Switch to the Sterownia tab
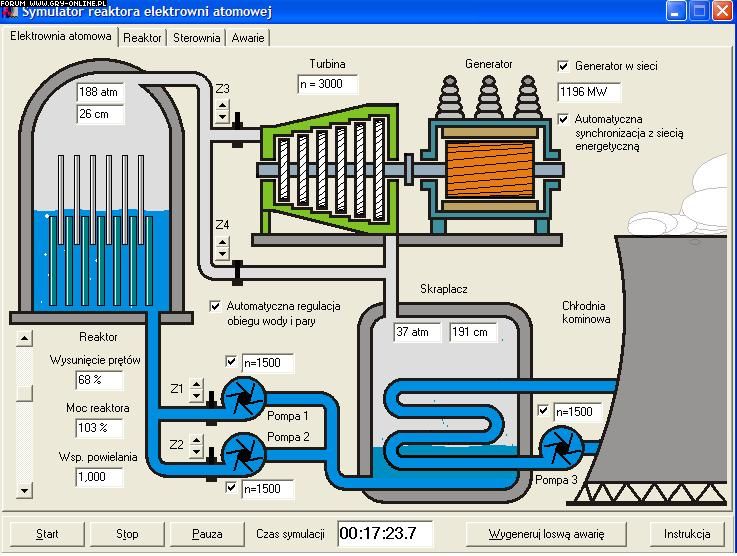The image size is (737, 556). [196, 38]
